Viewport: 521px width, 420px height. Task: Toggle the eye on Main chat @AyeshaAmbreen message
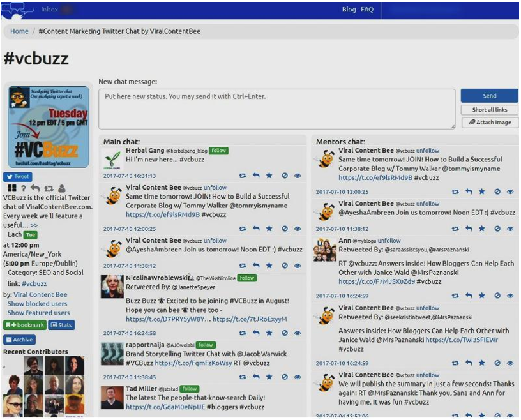pos(298,266)
